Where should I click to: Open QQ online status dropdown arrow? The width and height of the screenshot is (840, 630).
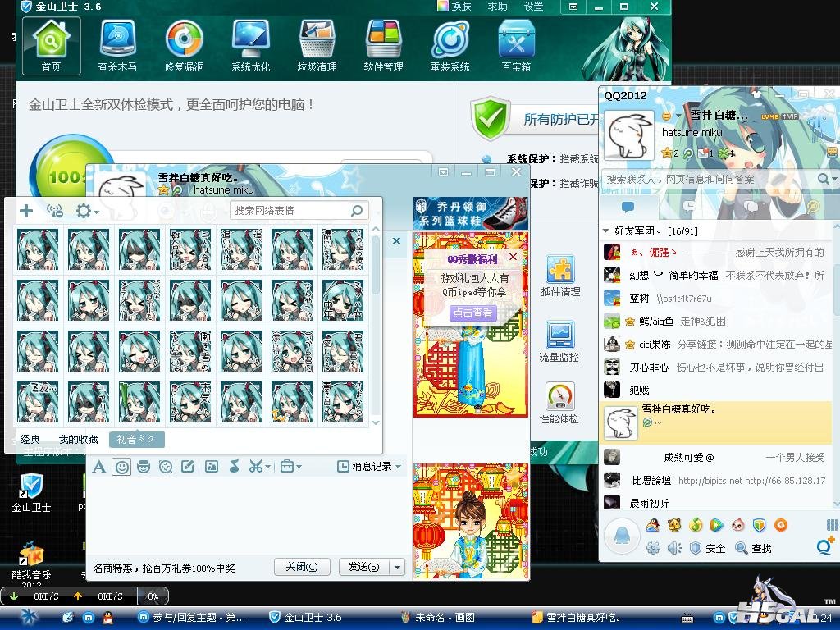(678, 116)
